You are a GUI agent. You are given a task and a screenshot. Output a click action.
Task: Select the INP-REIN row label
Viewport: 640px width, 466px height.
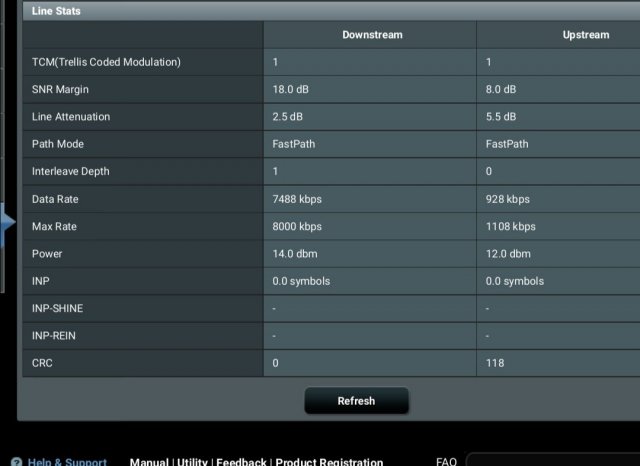[53, 336]
